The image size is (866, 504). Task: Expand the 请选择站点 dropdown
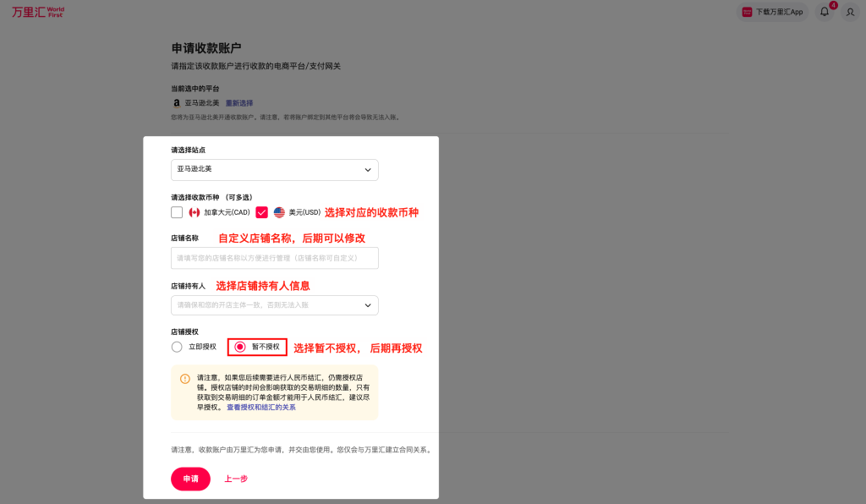274,169
